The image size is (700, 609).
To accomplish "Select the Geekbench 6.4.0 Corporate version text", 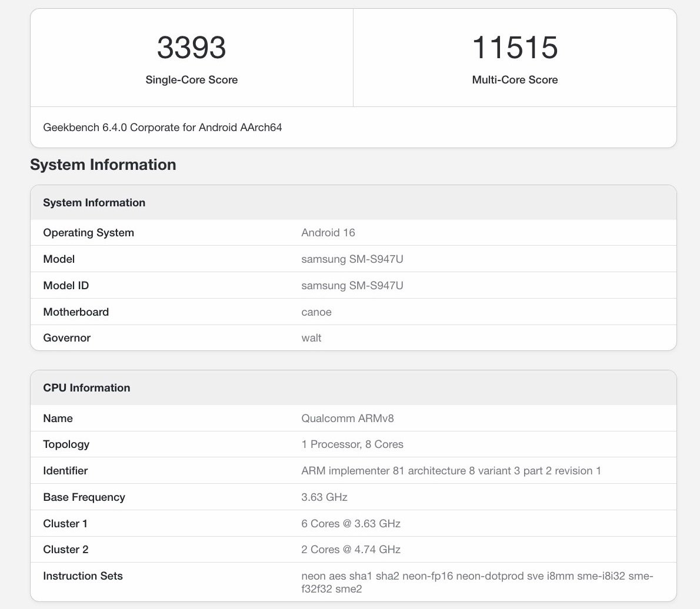I will tap(162, 128).
